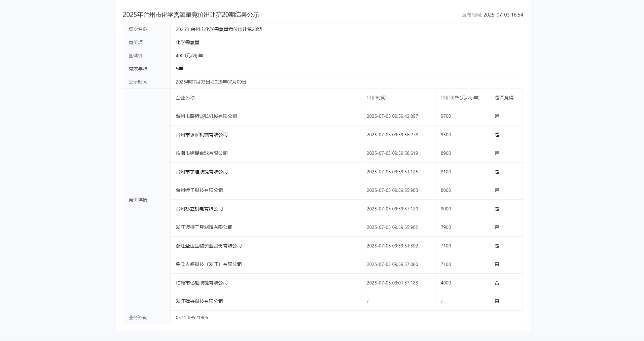Click the publish time 2025-07-03 16:54
This screenshot has width=644, height=341.
[503, 15]
